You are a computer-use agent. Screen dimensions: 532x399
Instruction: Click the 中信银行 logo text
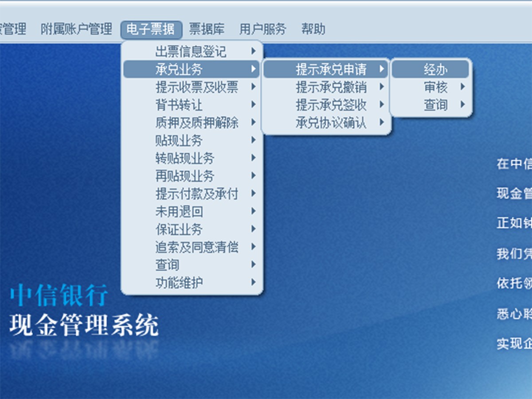click(59, 296)
